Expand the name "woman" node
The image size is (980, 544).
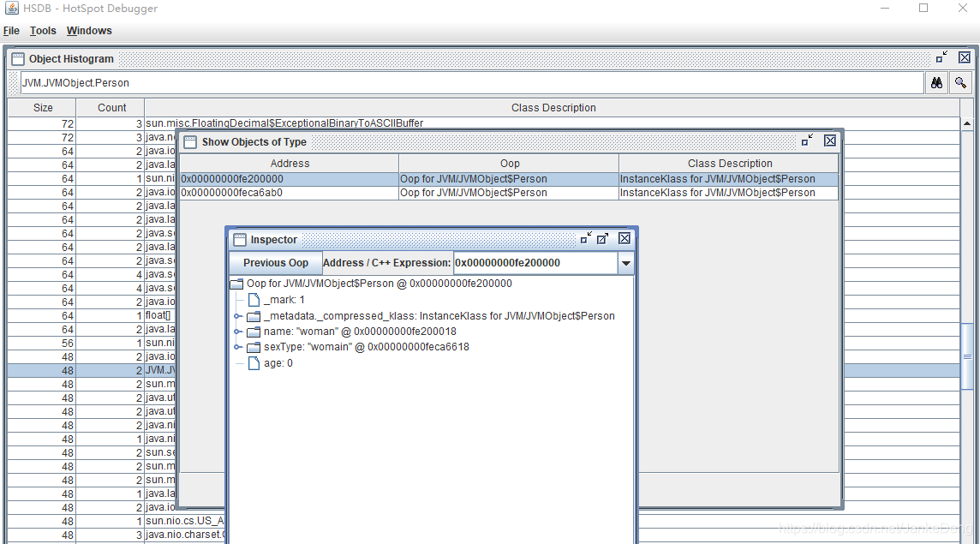(237, 332)
